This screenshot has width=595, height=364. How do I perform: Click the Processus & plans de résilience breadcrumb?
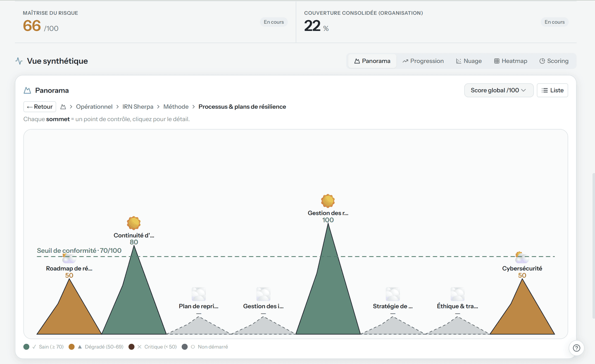coord(242,107)
